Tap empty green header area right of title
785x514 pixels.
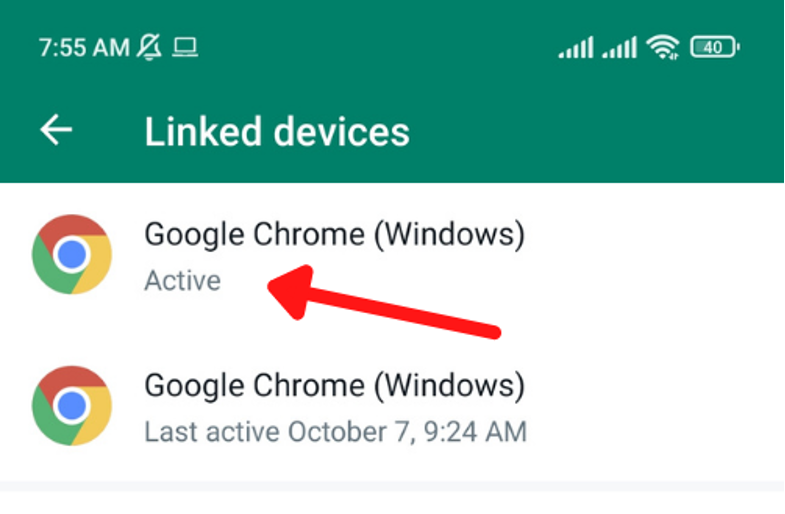click(x=600, y=131)
